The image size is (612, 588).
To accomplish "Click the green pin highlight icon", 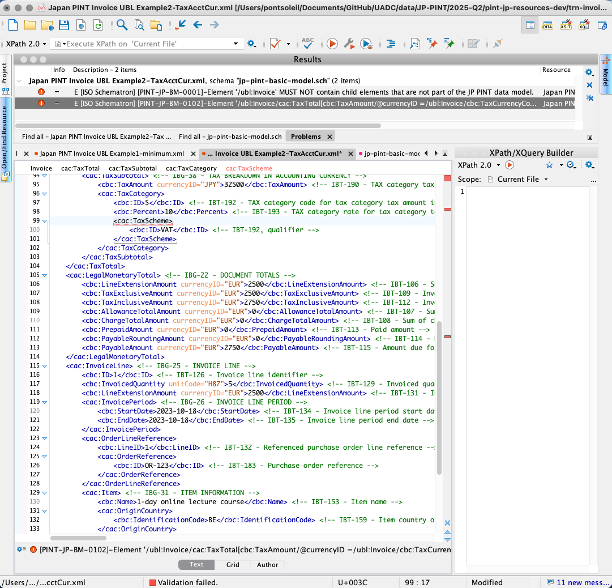I will click(449, 43).
